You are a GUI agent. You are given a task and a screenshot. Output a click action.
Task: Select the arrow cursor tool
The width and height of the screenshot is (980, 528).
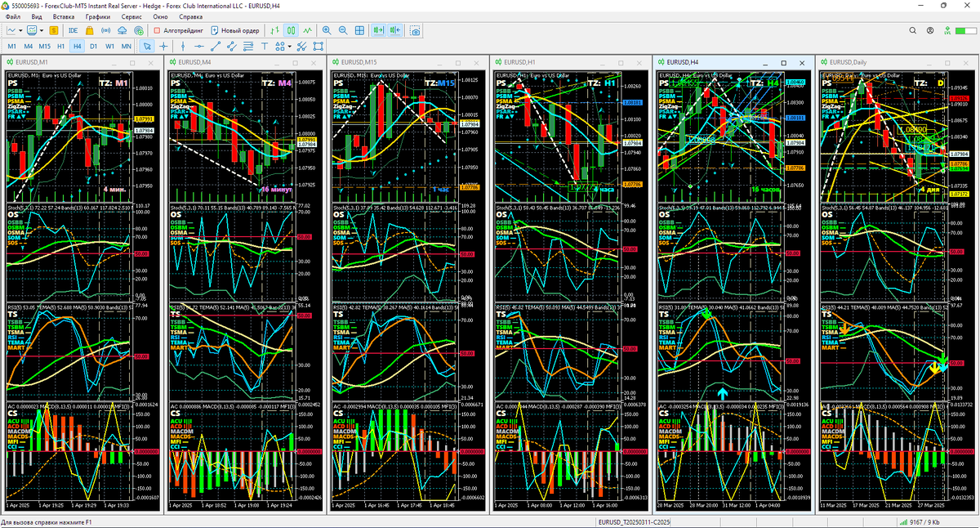[x=148, y=47]
